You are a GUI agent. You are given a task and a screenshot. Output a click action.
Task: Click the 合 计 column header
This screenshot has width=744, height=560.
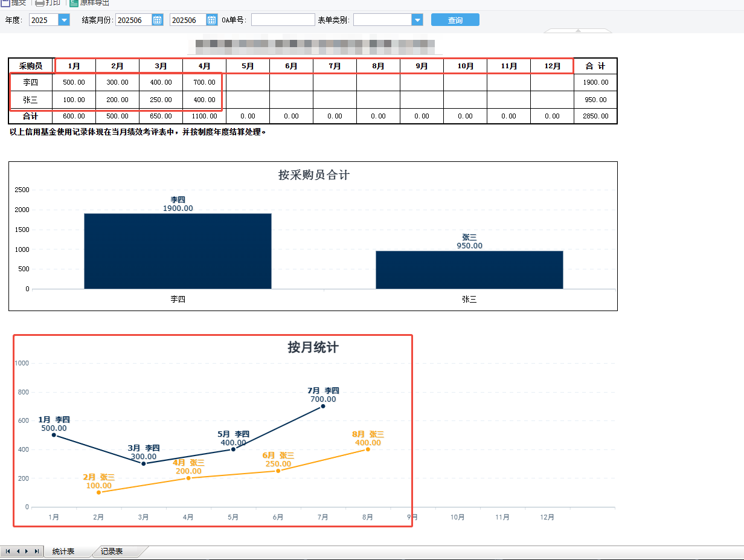[595, 66]
